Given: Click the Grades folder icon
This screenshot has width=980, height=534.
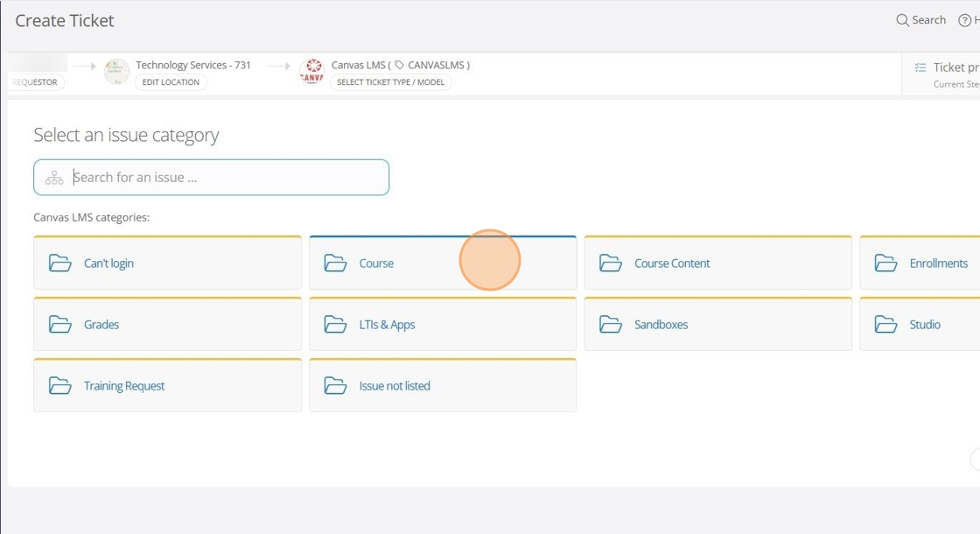Looking at the screenshot, I should [x=60, y=325].
